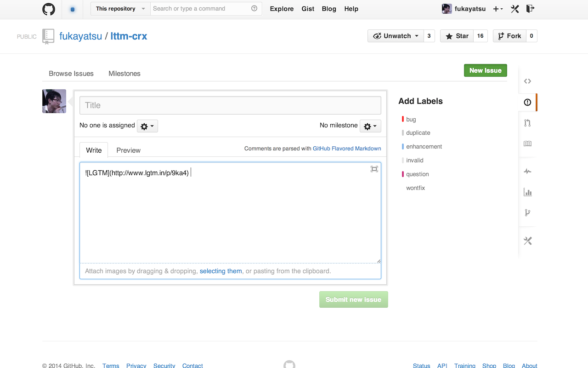Open the Unwatch dropdown
588x368 pixels.
[395, 36]
